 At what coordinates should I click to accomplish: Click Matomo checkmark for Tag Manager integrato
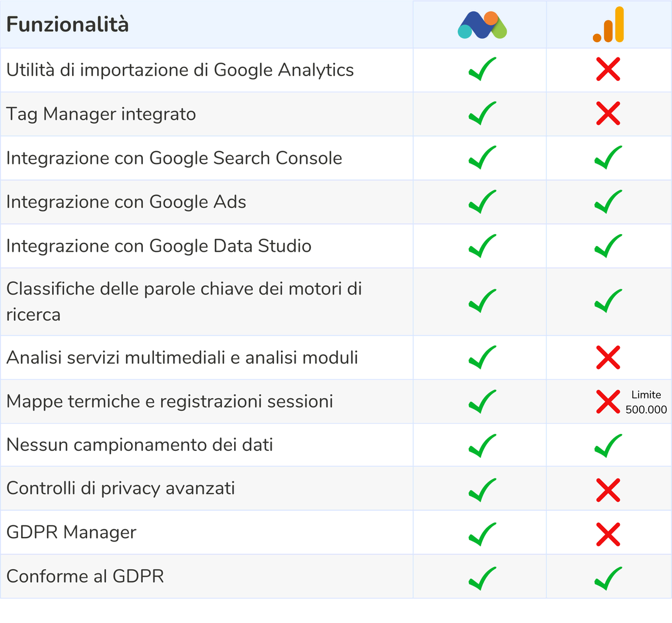482,114
